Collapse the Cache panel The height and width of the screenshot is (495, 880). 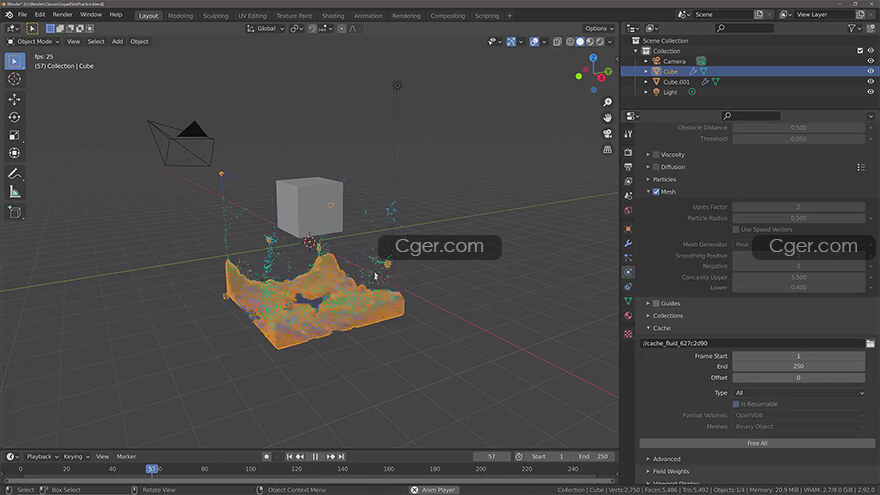(661, 328)
